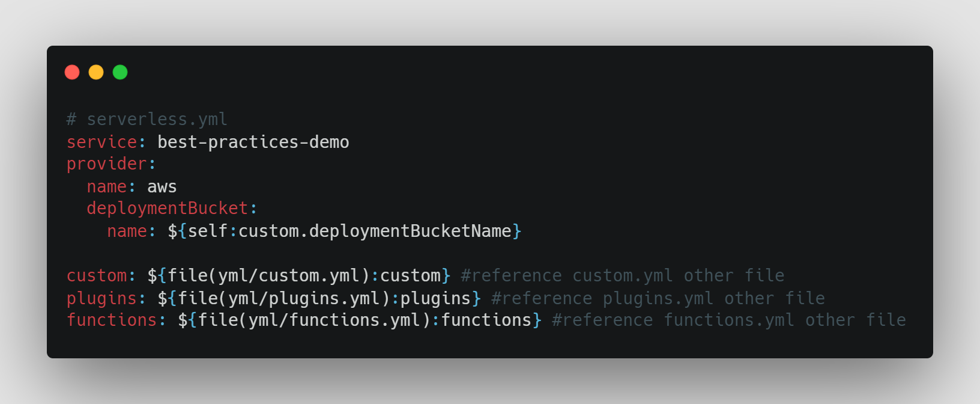Click the 'service' key

coord(101,142)
